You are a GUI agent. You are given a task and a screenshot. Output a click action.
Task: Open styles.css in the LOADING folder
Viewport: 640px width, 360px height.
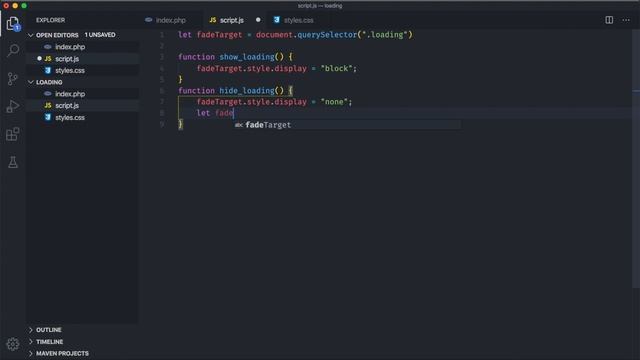point(83,118)
